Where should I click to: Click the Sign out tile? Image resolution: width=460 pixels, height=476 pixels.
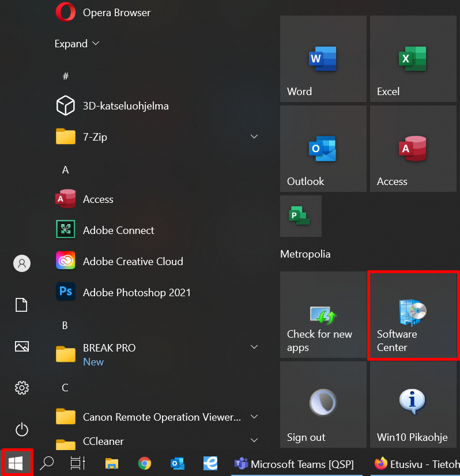click(x=323, y=405)
